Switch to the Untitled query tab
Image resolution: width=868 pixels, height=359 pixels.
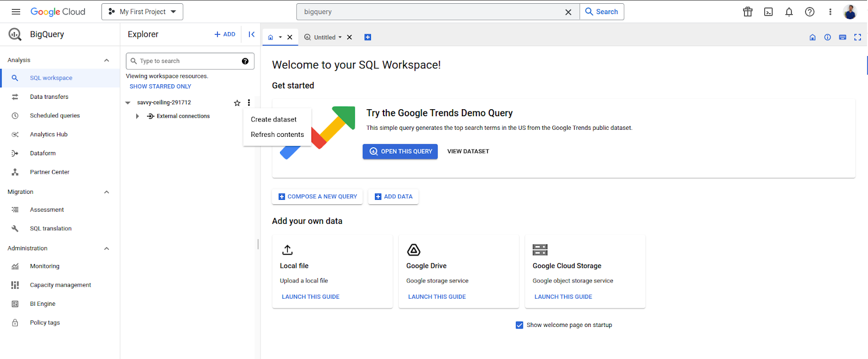pos(324,37)
